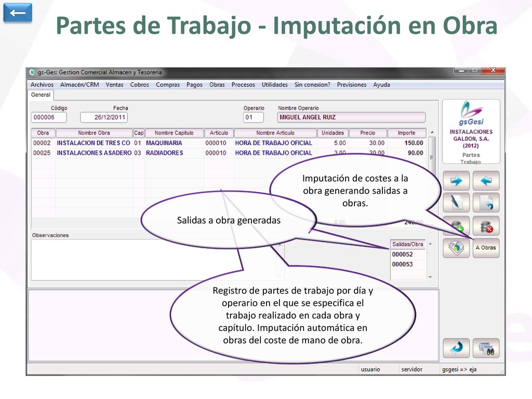Open the Almacén/CRM menu
Viewport: 532px width, 399px height.
click(x=79, y=85)
